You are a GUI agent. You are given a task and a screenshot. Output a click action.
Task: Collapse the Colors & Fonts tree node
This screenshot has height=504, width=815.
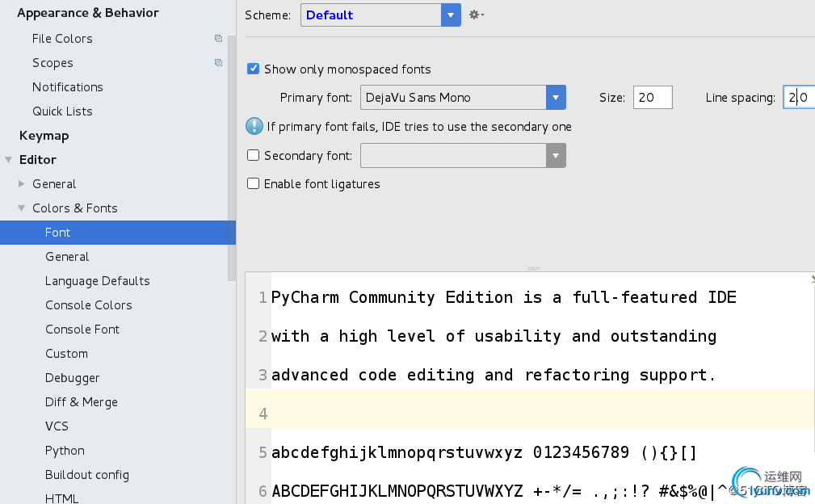[22, 208]
